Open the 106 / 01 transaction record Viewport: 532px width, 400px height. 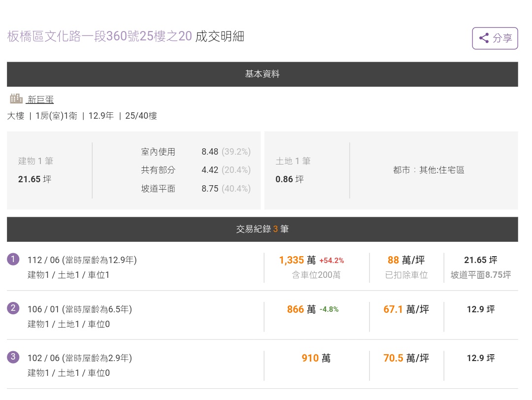coord(79,309)
